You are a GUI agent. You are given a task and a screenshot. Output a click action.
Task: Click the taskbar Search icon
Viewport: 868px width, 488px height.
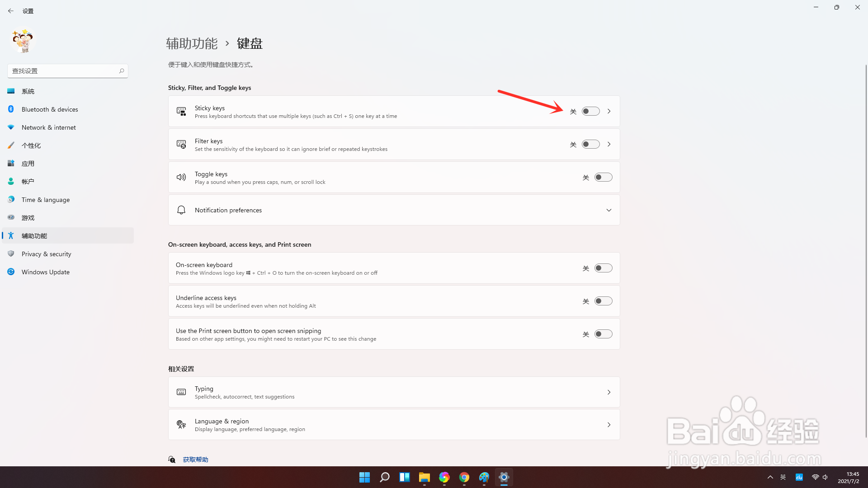coord(384,477)
